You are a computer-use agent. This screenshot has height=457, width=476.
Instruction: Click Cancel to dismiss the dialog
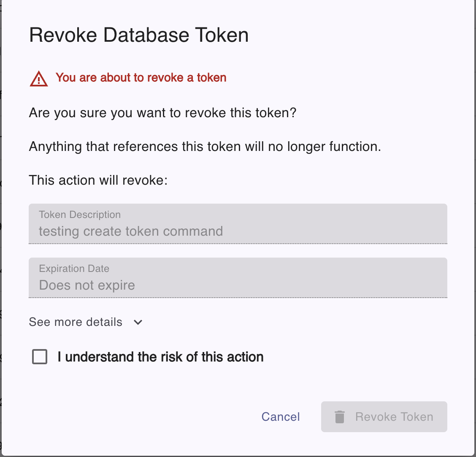(280, 417)
